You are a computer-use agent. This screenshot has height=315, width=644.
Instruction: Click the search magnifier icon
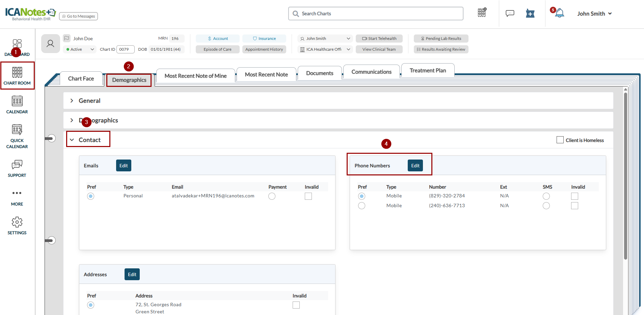point(296,14)
